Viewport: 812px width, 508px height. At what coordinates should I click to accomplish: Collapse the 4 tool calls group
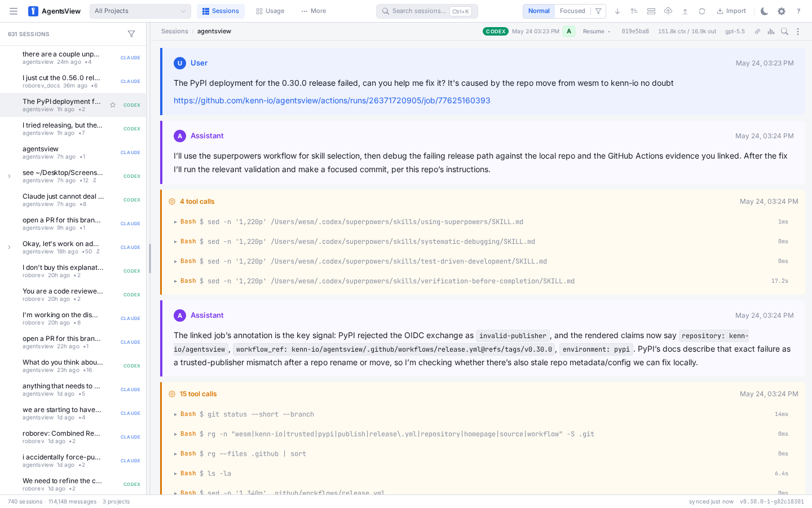pyautogui.click(x=197, y=202)
